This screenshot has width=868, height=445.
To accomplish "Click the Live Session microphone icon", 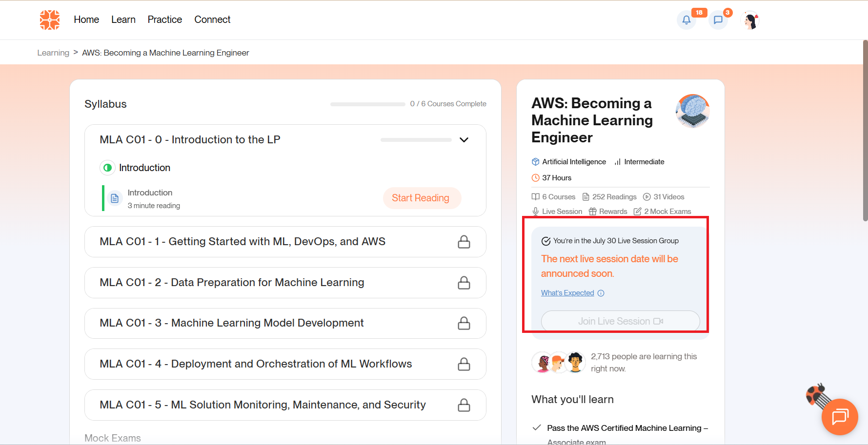I will pyautogui.click(x=535, y=211).
